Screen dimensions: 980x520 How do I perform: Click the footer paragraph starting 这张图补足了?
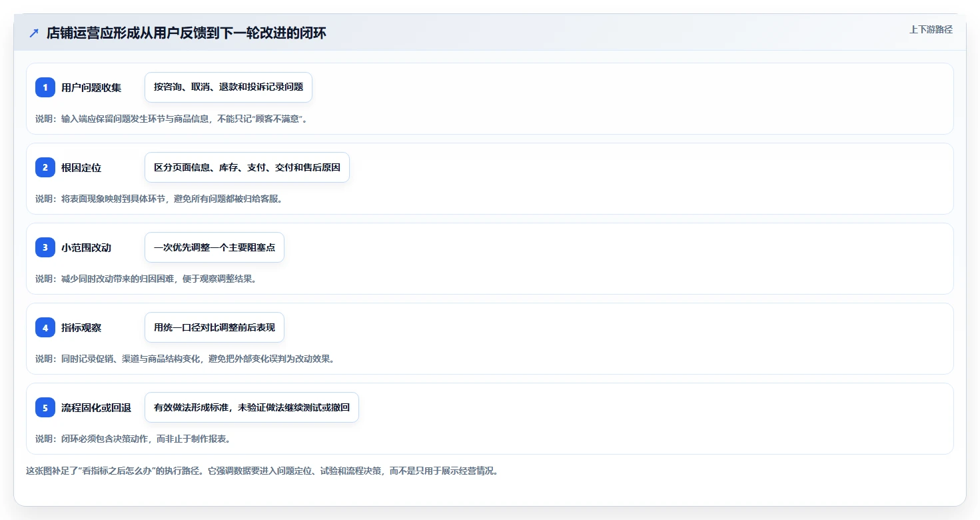click(262, 471)
